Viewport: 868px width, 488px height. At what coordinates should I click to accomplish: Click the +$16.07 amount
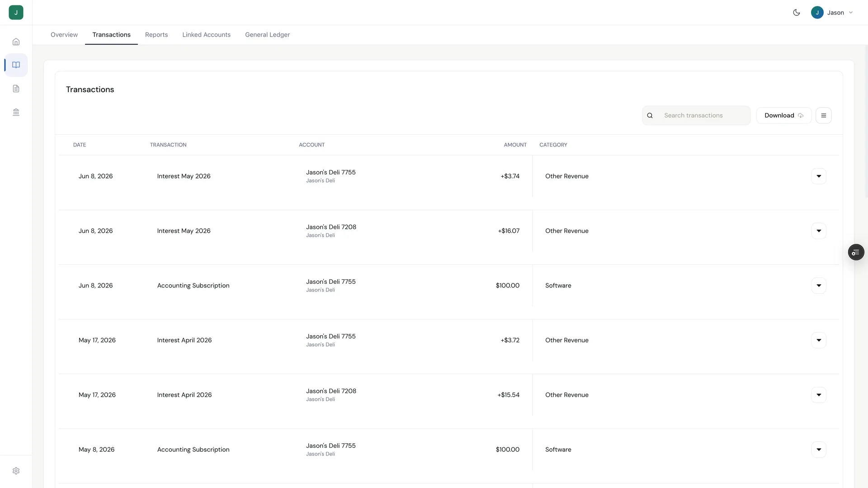point(509,231)
